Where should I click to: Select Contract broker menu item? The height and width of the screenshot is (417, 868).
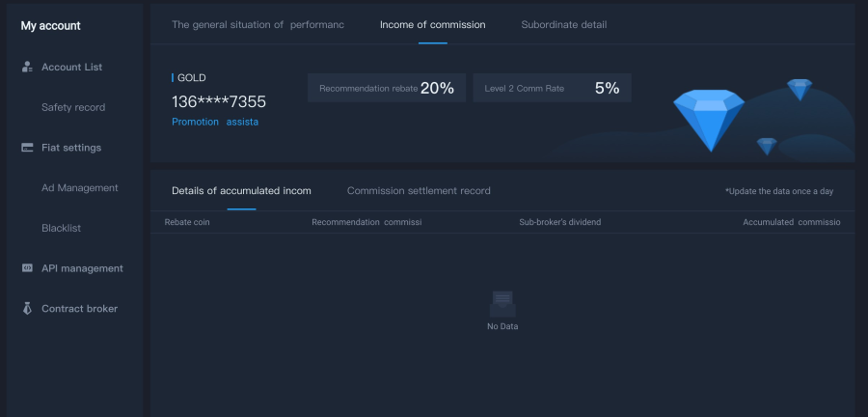tap(80, 309)
